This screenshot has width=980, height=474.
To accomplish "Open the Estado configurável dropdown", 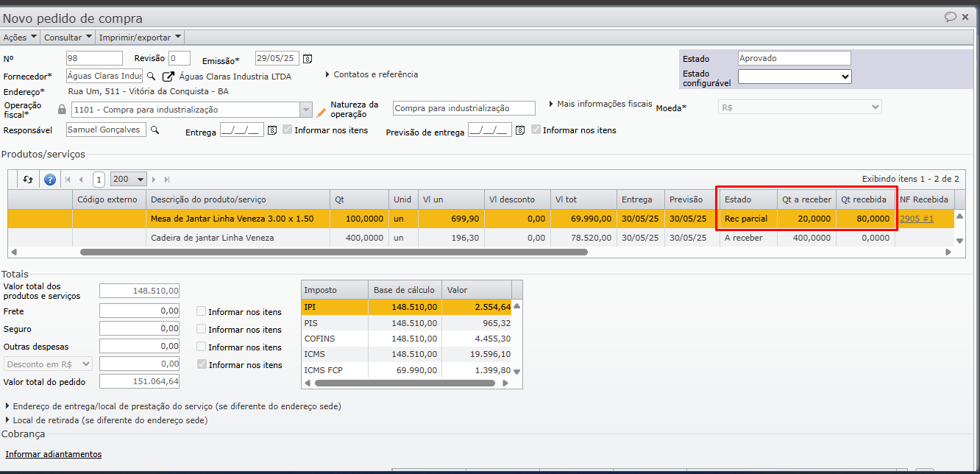I will (794, 77).
